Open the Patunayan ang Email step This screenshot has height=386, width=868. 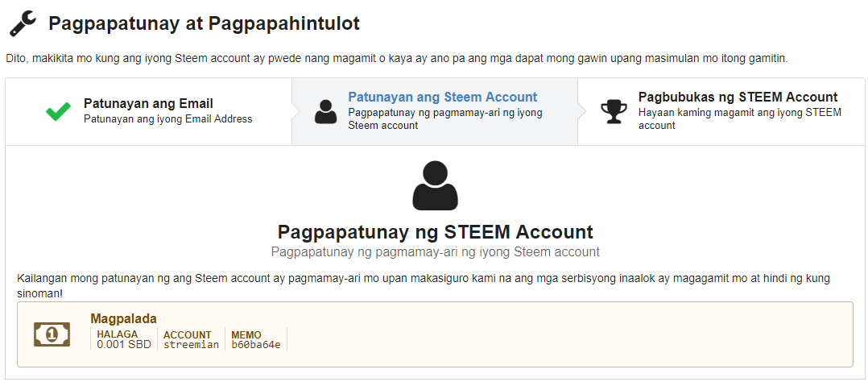click(x=148, y=111)
